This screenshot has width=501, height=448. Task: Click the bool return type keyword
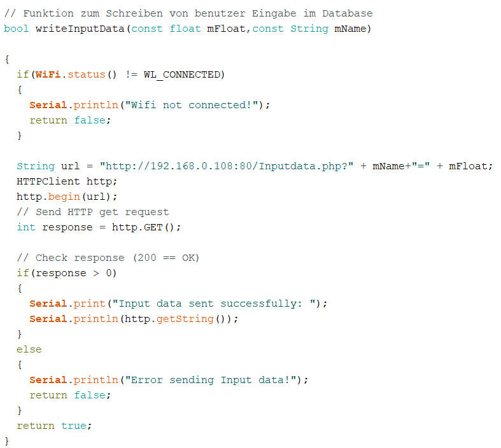pos(16,29)
